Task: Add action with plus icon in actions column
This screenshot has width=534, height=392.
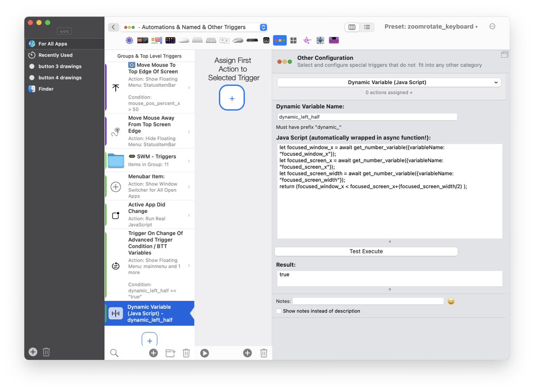Action: pyautogui.click(x=247, y=353)
